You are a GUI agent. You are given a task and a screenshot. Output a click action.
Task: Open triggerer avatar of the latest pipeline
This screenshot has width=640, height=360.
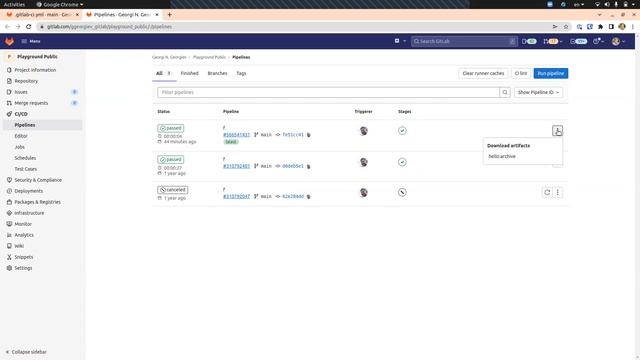pos(363,131)
